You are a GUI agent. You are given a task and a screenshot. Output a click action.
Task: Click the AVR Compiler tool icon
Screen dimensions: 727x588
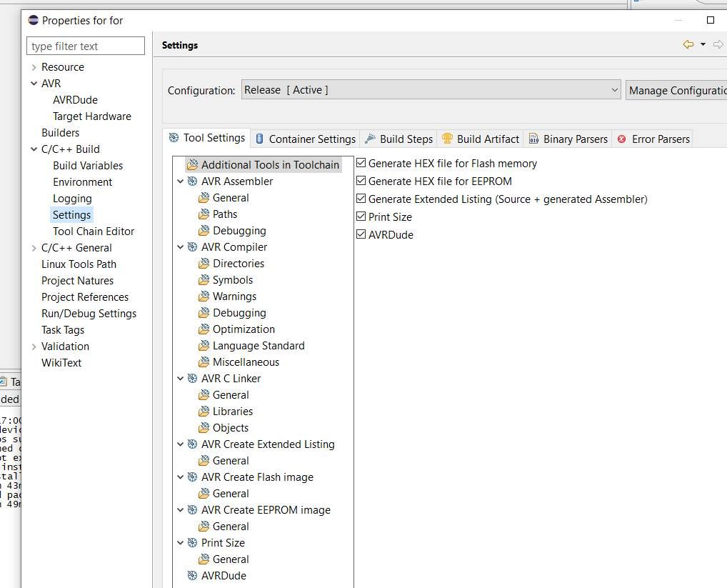192,247
